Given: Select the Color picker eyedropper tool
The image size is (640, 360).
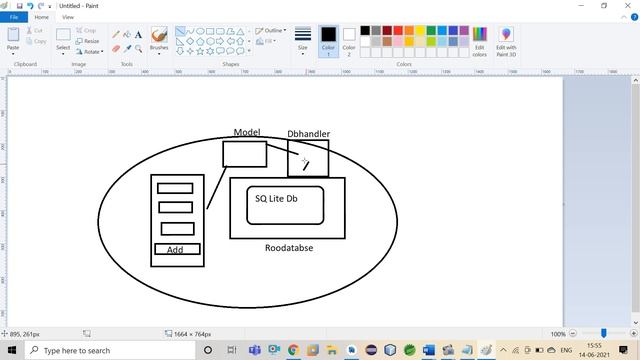Looking at the screenshot, I should pos(127,49).
